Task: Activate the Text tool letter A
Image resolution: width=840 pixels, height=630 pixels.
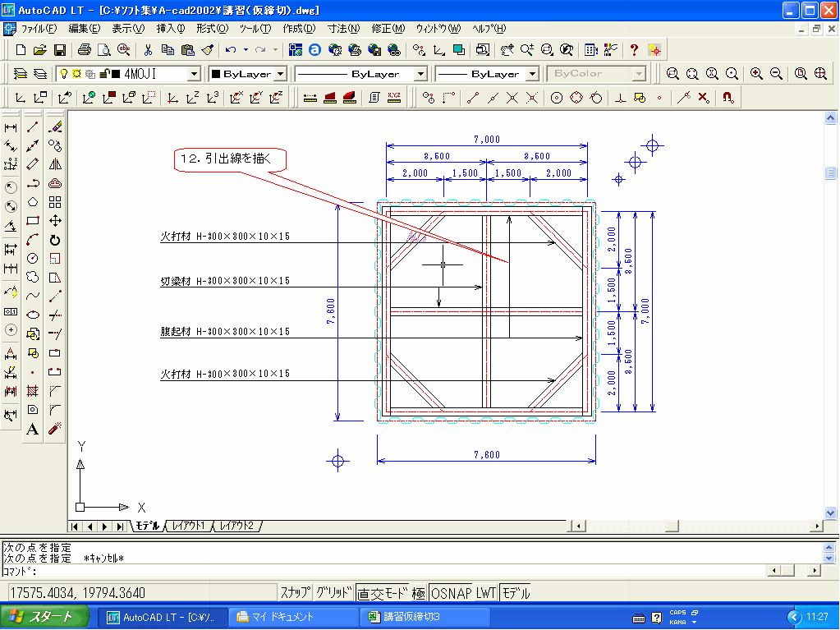Action: coord(33,429)
